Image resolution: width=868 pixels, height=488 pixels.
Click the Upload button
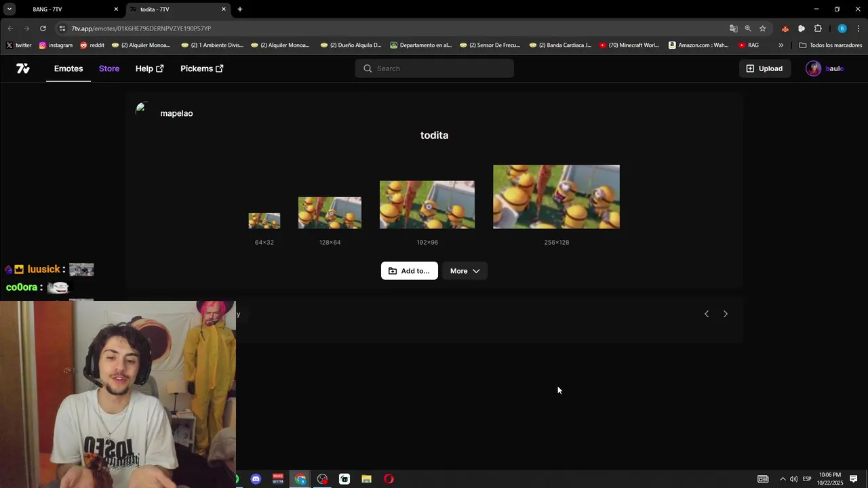click(x=764, y=68)
